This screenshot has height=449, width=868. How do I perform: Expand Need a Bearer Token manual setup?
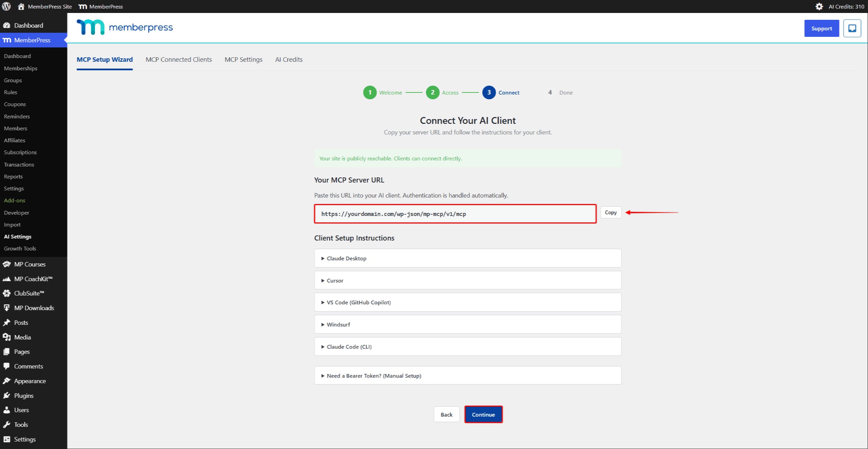pyautogui.click(x=468, y=376)
